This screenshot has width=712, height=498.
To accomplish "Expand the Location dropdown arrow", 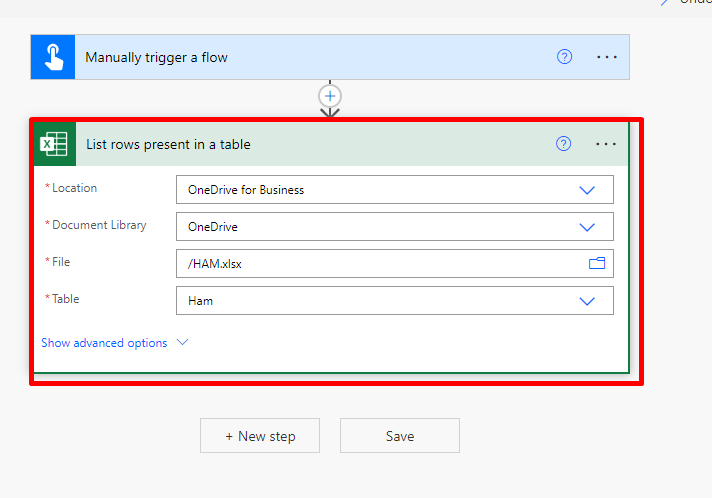I will pyautogui.click(x=587, y=190).
